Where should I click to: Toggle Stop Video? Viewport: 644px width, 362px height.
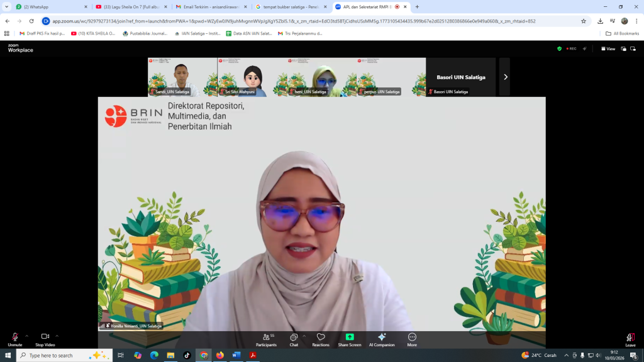[x=45, y=340]
